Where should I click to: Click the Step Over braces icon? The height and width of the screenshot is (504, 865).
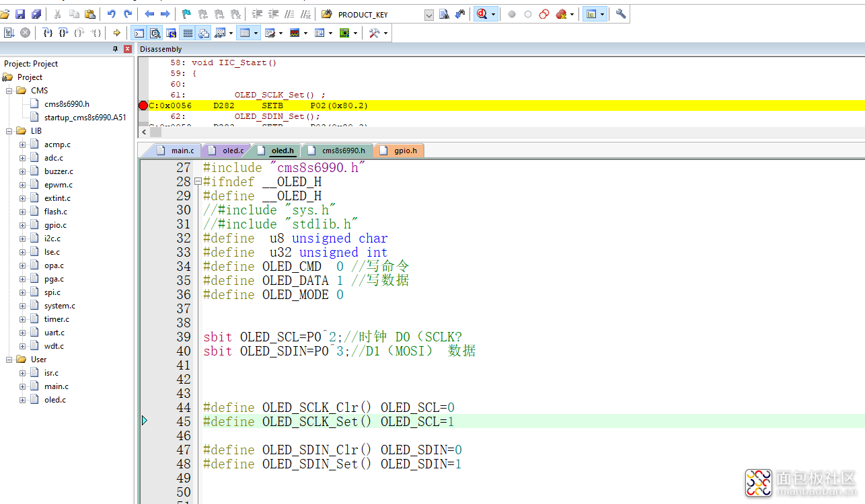coord(64,32)
